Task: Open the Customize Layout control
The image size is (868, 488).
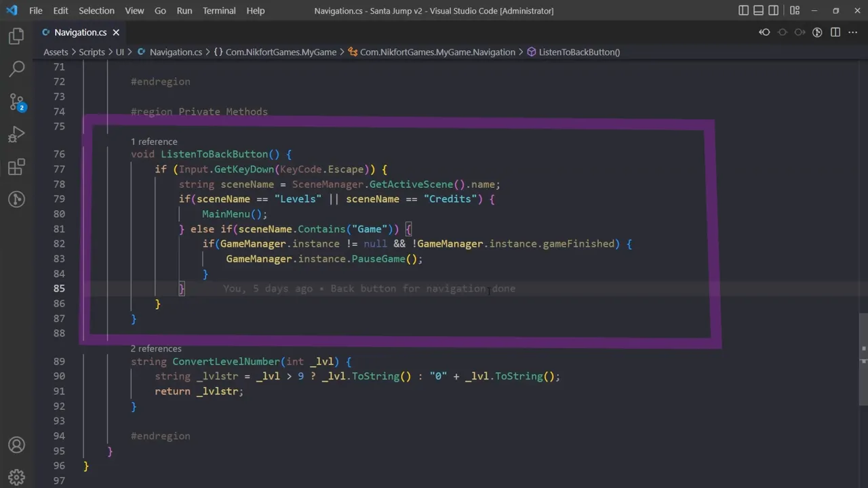Action: tap(794, 11)
